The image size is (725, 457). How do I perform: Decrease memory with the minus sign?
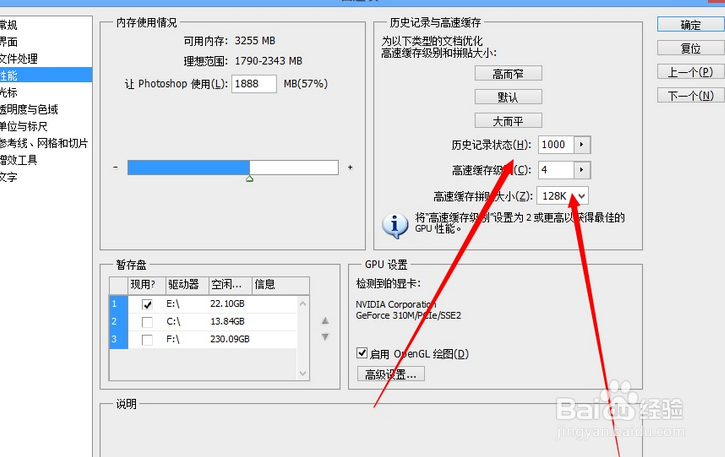(x=116, y=167)
